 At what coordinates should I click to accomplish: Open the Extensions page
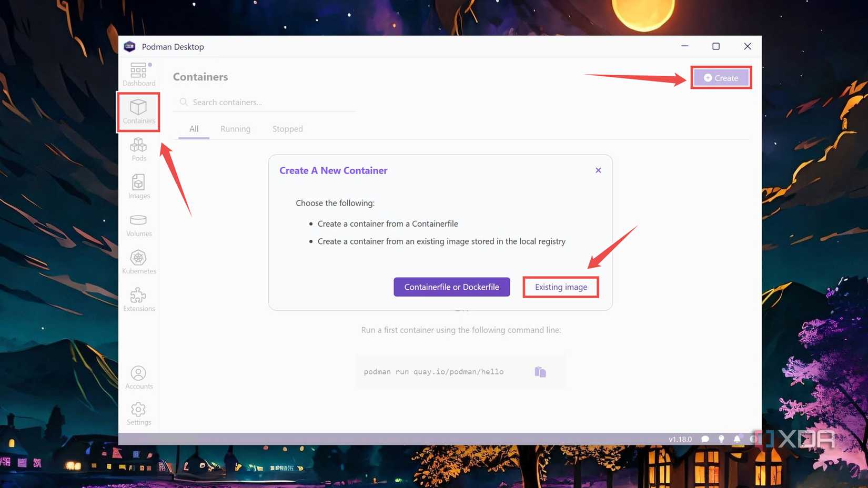[139, 299]
